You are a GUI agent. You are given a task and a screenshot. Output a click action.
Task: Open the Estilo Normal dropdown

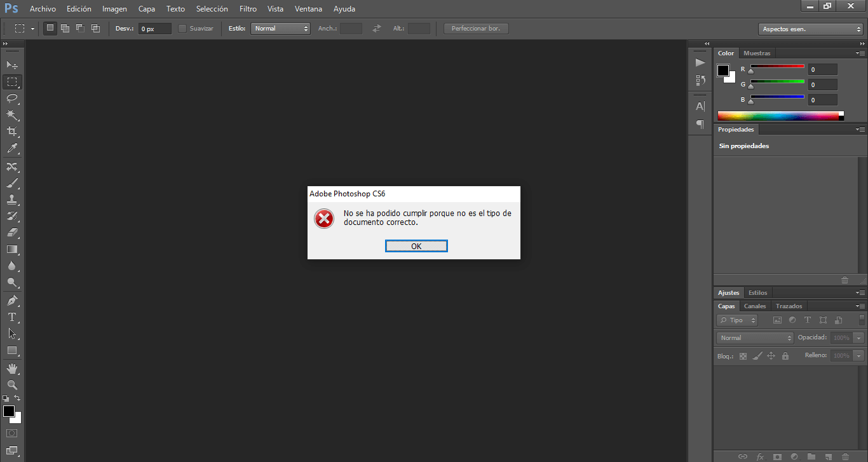coord(280,29)
